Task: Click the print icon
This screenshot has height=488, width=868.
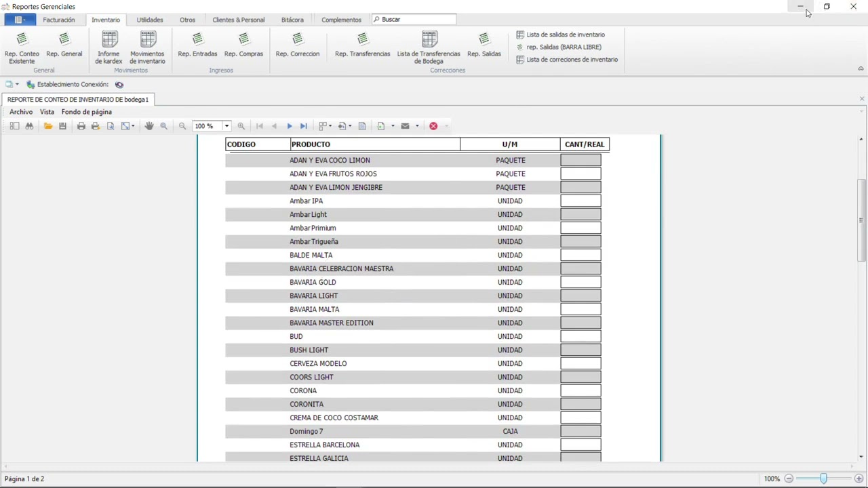Action: (81, 126)
